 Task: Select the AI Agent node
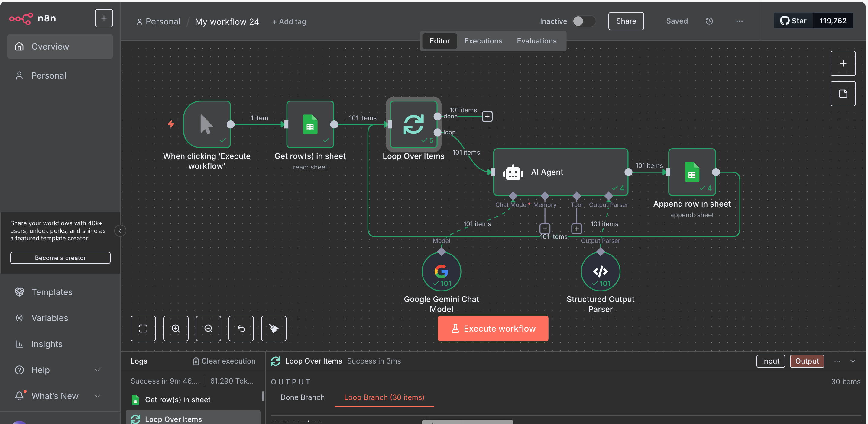pyautogui.click(x=560, y=172)
